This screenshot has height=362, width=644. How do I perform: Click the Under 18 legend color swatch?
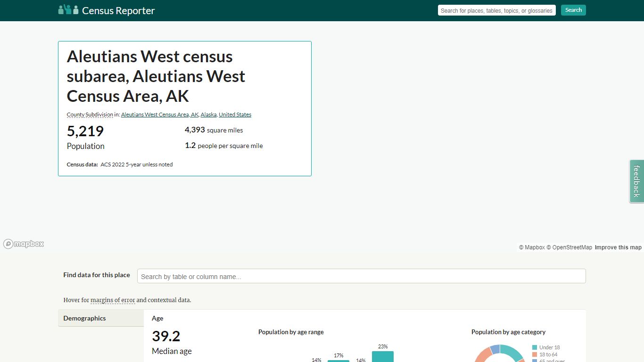535,347
